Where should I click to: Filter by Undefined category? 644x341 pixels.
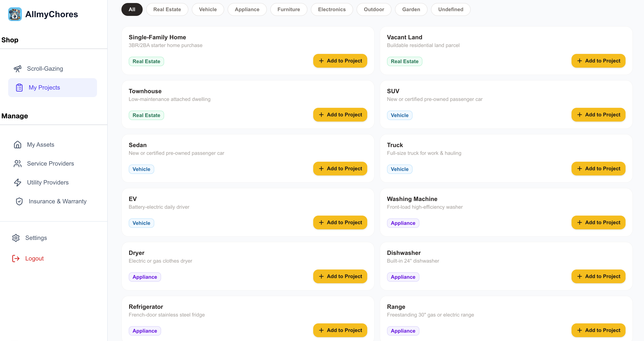(x=450, y=9)
